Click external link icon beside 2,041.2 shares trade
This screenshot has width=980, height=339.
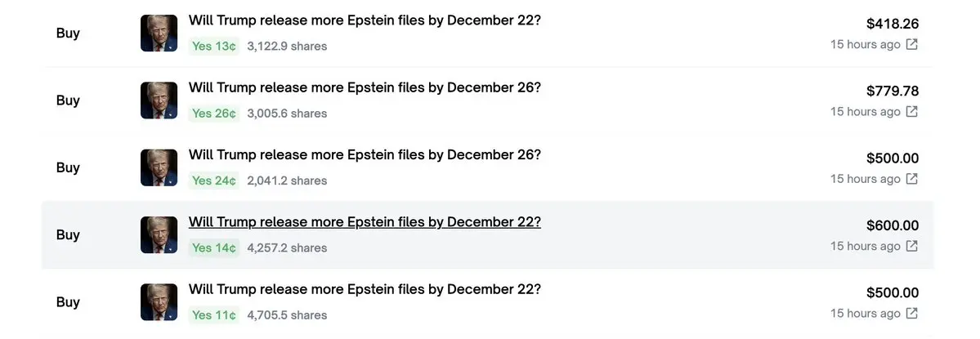click(x=912, y=179)
